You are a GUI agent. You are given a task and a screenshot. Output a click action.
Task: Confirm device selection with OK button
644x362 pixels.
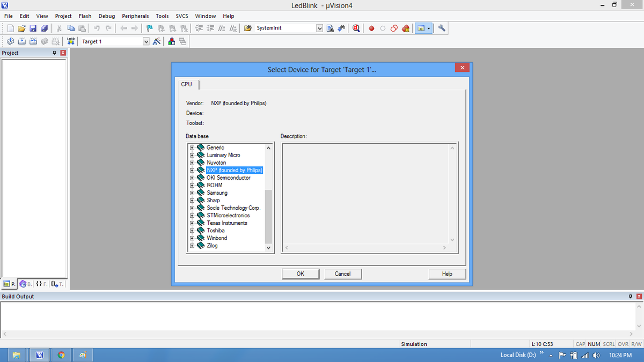(301, 274)
